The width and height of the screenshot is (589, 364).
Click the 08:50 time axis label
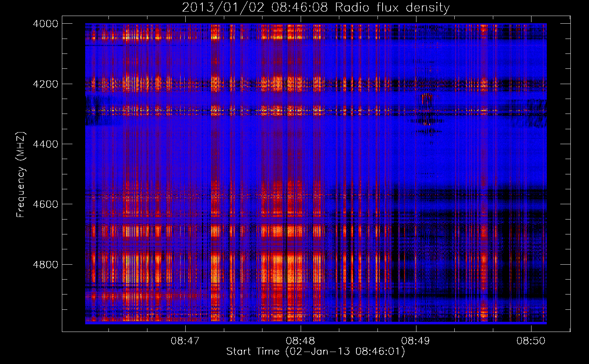(x=531, y=341)
